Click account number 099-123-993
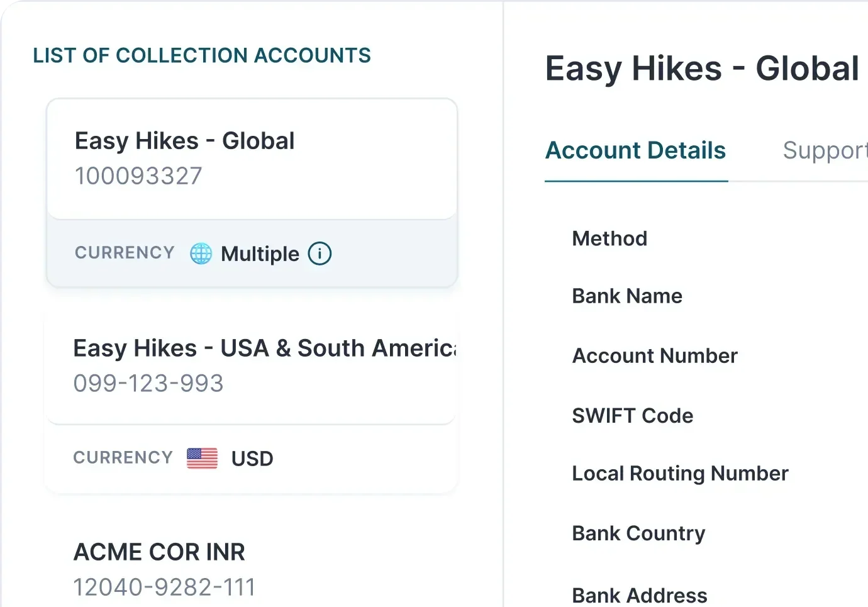 pos(148,384)
